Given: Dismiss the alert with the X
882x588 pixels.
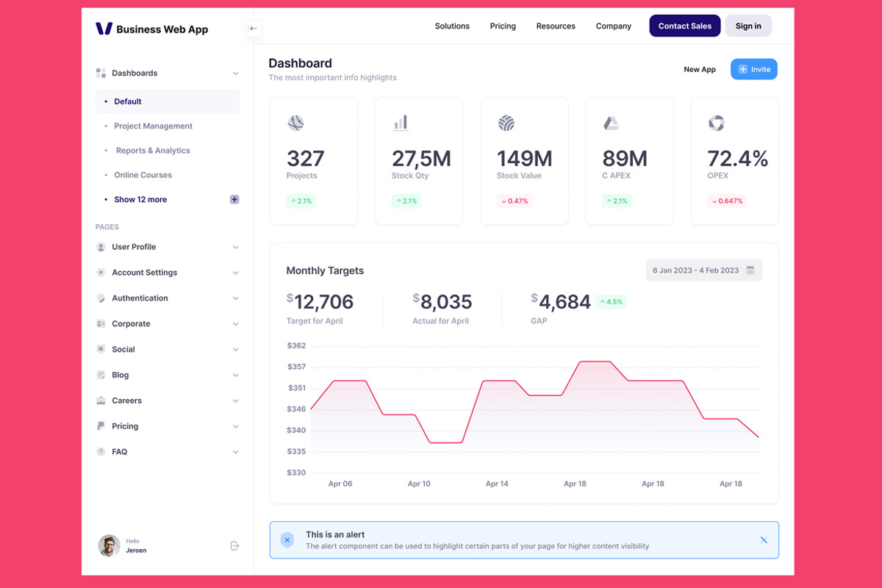Looking at the screenshot, I should (764, 540).
